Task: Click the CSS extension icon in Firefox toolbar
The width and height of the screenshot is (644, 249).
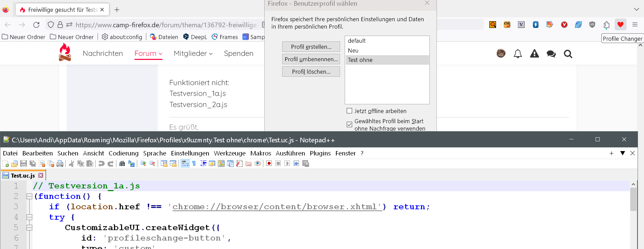Action: [x=507, y=25]
